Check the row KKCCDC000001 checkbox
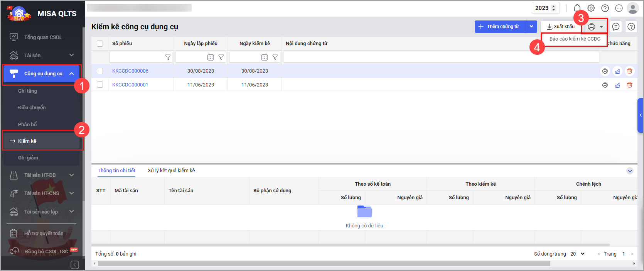The width and height of the screenshot is (644, 271). tap(100, 85)
